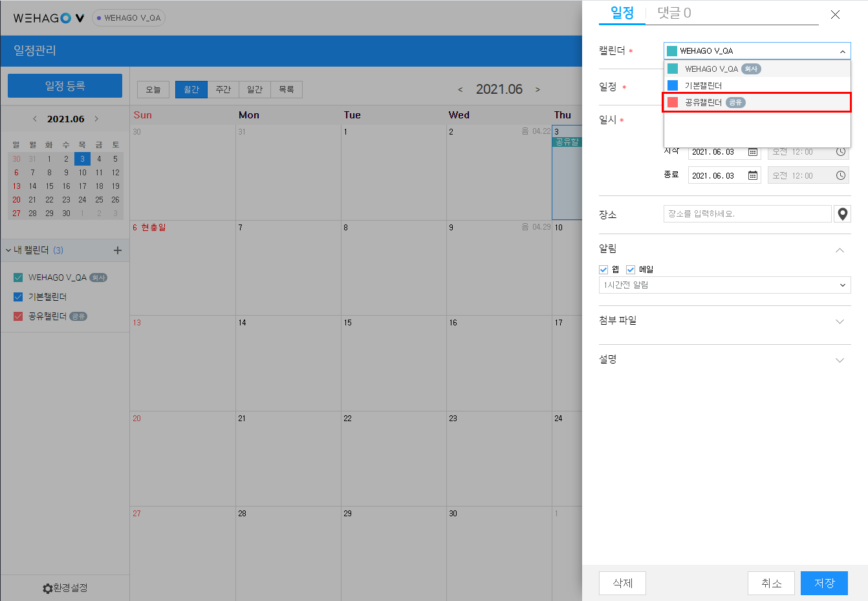Click the blue 기본캘린더 color swatch in dropdown

673,85
